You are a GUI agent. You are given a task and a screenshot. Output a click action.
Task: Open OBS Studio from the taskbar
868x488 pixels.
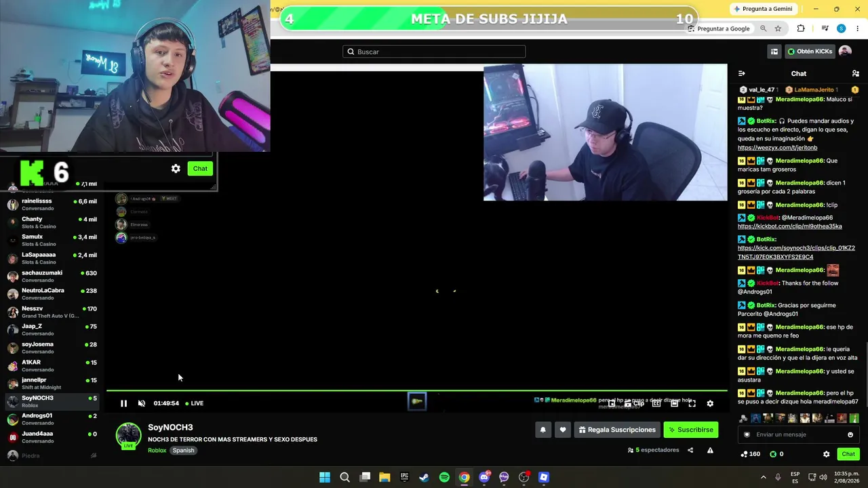pos(524,477)
